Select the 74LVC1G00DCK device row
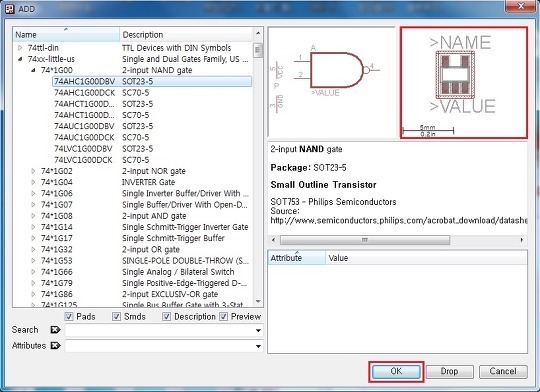Viewport: 540px width, 392px height. [152, 160]
